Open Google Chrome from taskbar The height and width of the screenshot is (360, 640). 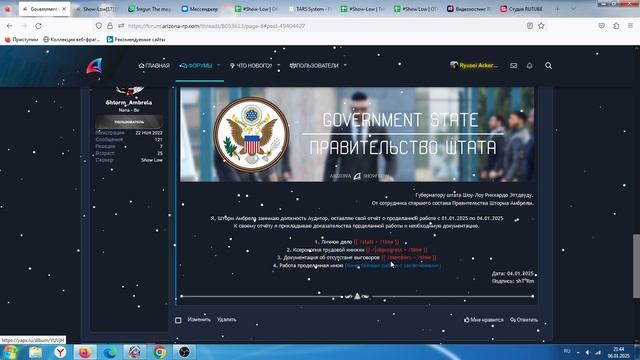click(160, 352)
